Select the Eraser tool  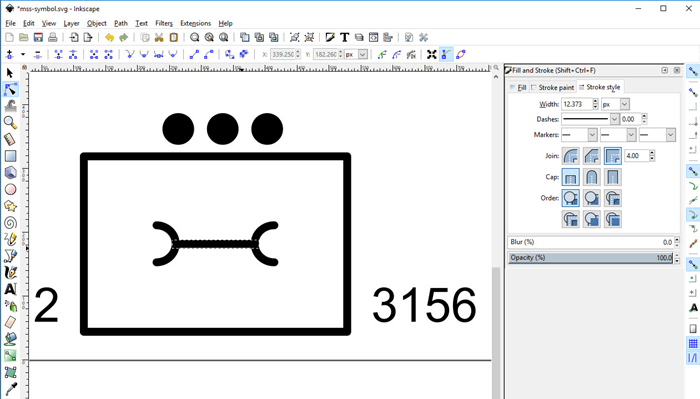10,322
